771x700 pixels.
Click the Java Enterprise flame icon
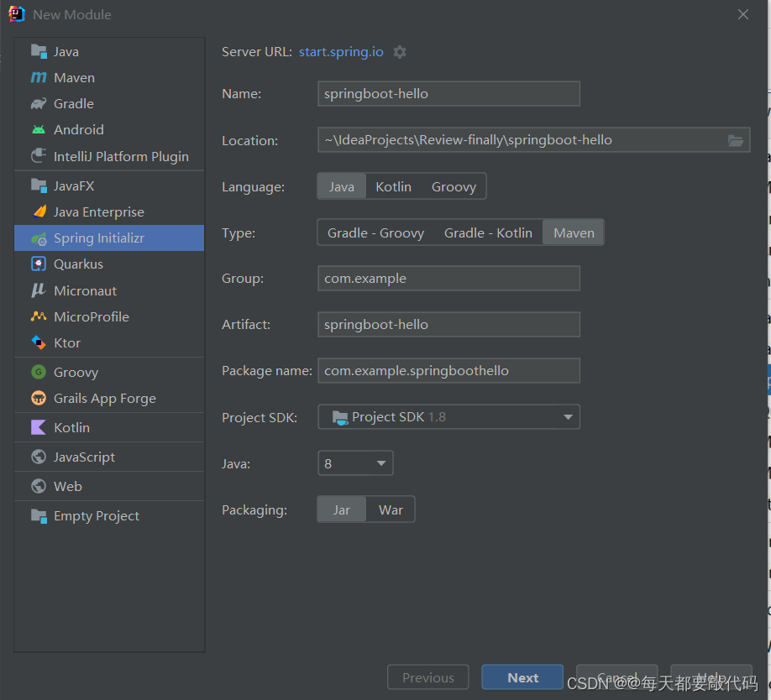[x=39, y=212]
